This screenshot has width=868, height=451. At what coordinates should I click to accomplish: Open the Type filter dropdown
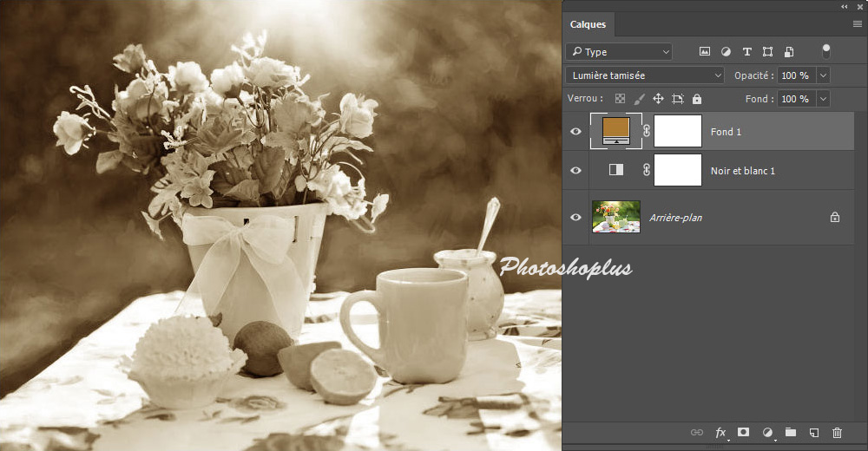[618, 52]
